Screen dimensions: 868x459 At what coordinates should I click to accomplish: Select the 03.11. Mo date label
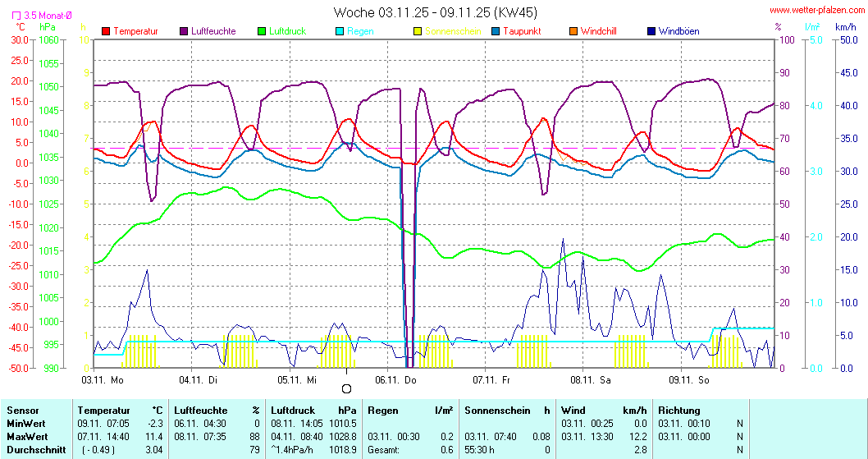103,379
